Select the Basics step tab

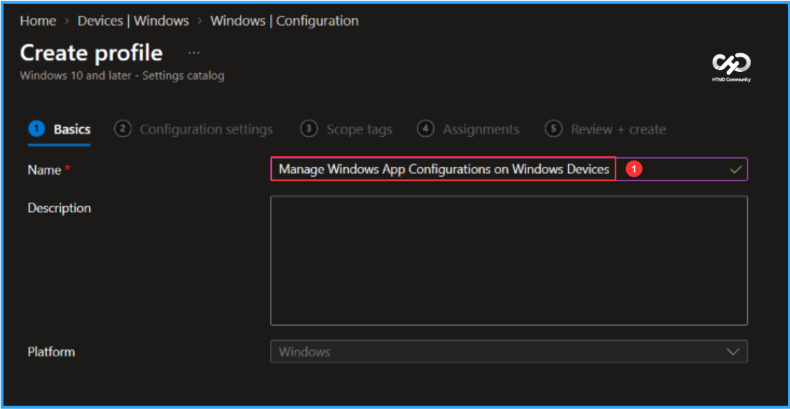pos(59,129)
